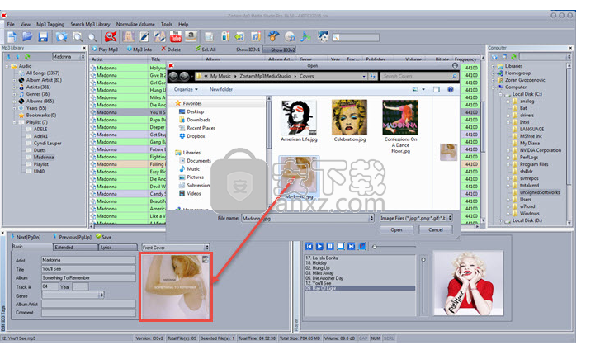Click the open folder toolbar icon

[27, 37]
